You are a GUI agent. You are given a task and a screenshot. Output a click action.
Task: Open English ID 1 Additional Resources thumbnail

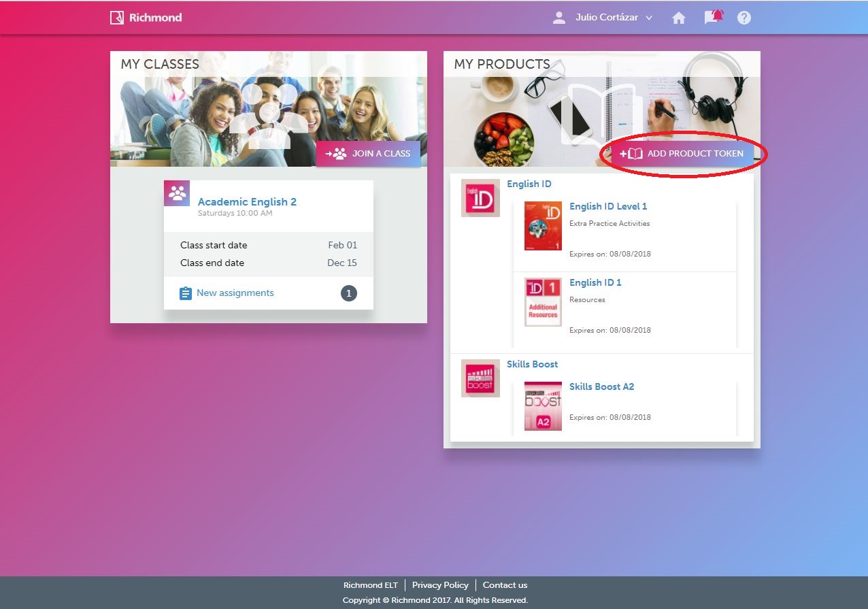point(543,302)
